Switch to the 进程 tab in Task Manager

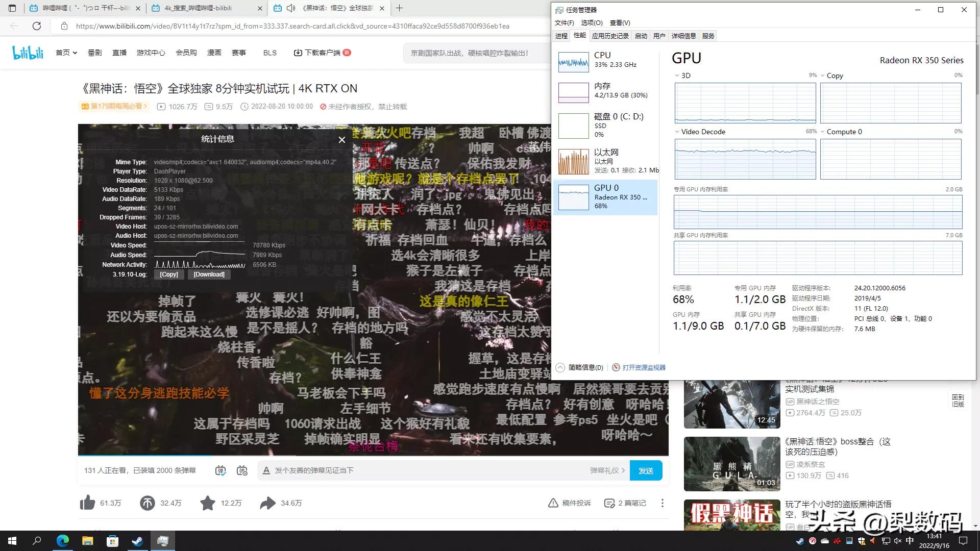point(561,36)
